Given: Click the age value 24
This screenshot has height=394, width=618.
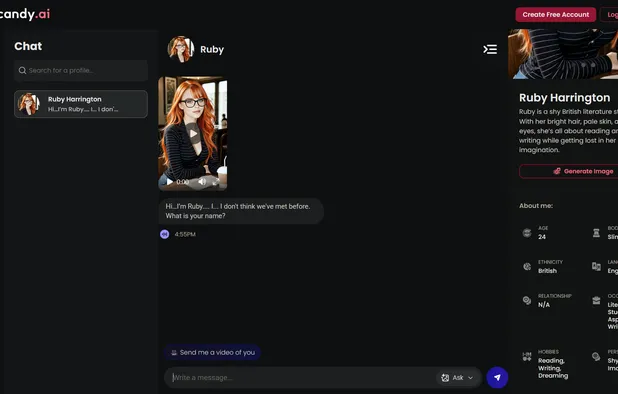Looking at the screenshot, I should pos(542,237).
